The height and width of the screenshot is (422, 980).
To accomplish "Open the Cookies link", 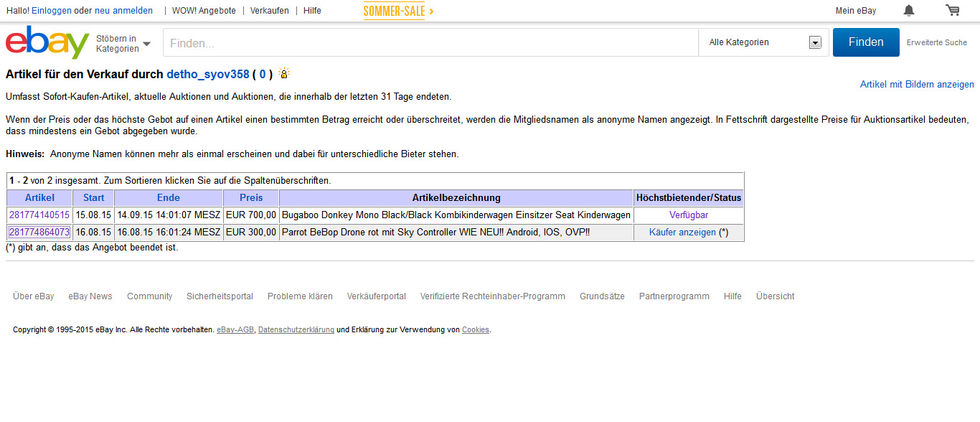I will 476,330.
